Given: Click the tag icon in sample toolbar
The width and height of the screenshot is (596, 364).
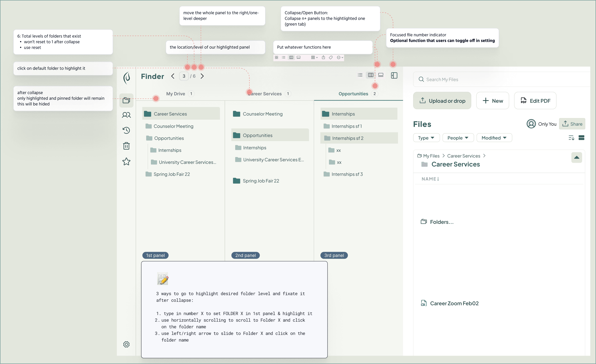Looking at the screenshot, I should pos(331,57).
